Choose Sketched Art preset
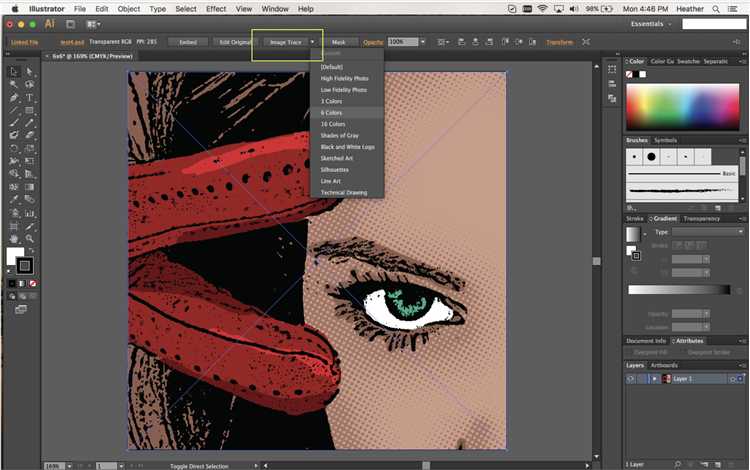The image size is (750, 470). pyautogui.click(x=347, y=158)
